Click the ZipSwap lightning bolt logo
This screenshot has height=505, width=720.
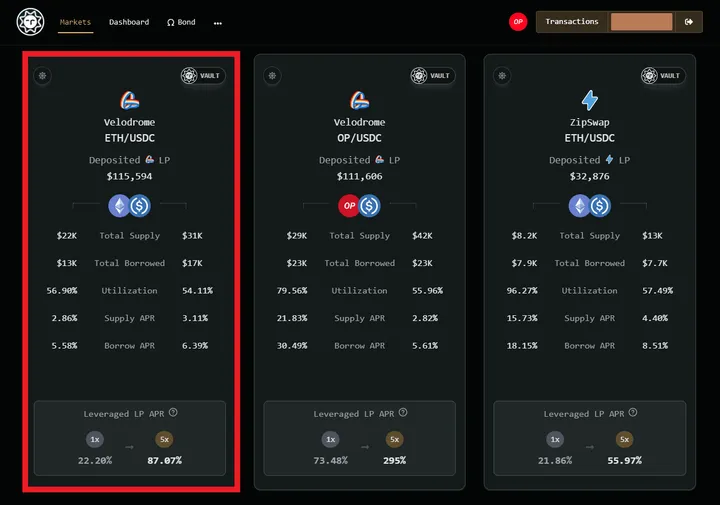click(590, 100)
